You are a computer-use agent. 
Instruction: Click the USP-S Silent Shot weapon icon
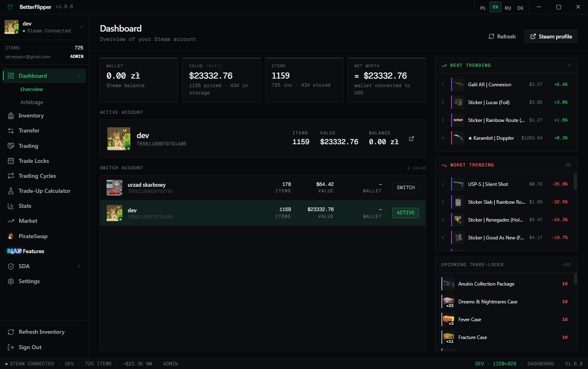click(x=458, y=184)
